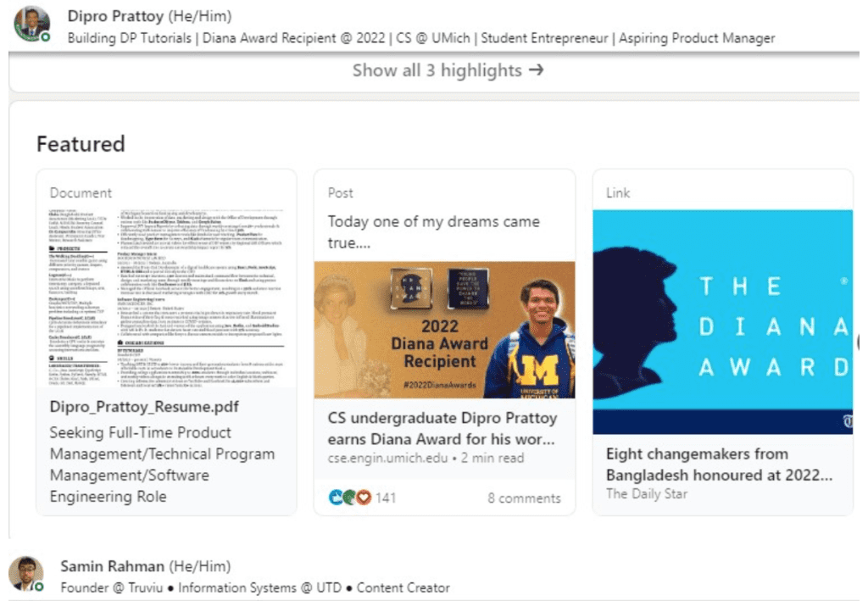Click the green online status dot on Dipro's avatar
Viewport: 868px width, 601px height.
45,37
